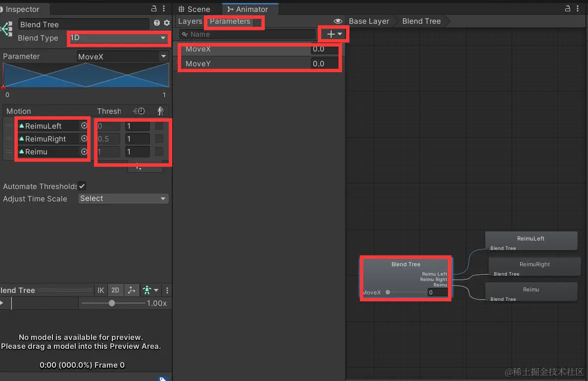
Task: Select Blend Tree breadcrumb
Action: pos(422,21)
